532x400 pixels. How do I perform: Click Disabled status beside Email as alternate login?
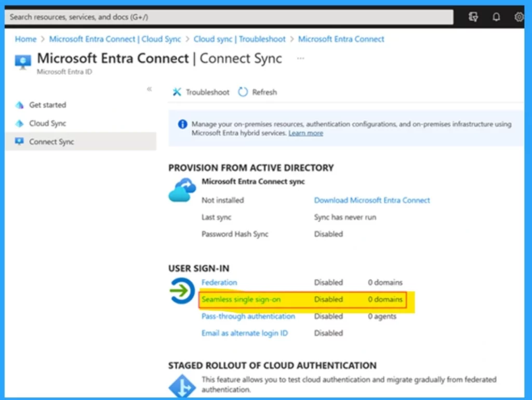point(328,333)
